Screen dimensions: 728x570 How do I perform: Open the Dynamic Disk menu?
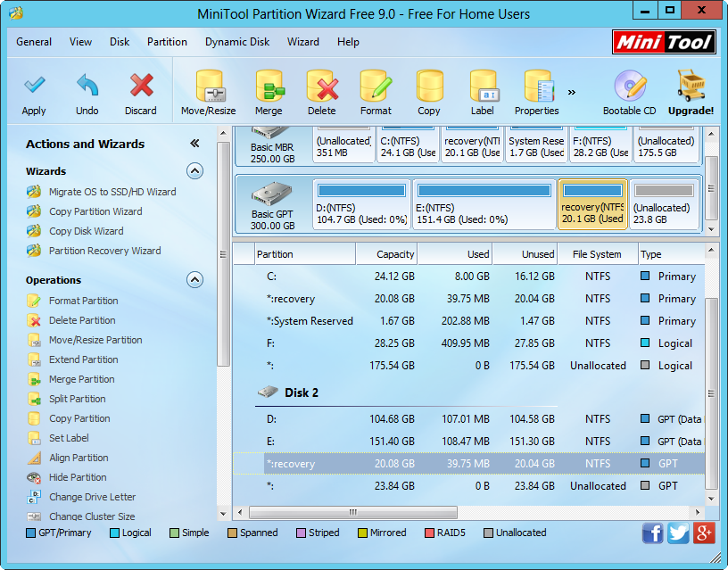click(237, 42)
